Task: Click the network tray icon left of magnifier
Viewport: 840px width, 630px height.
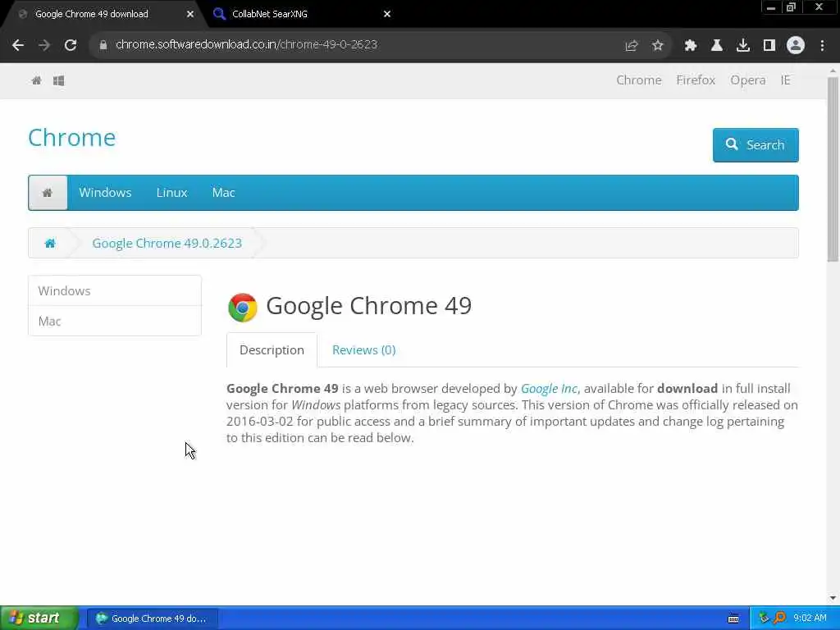Action: coord(764,619)
